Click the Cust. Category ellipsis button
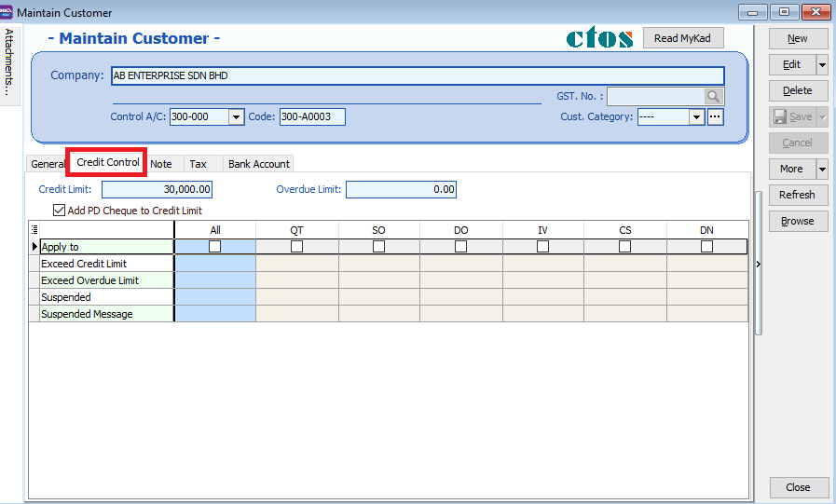This screenshot has width=836, height=504. pos(716,116)
